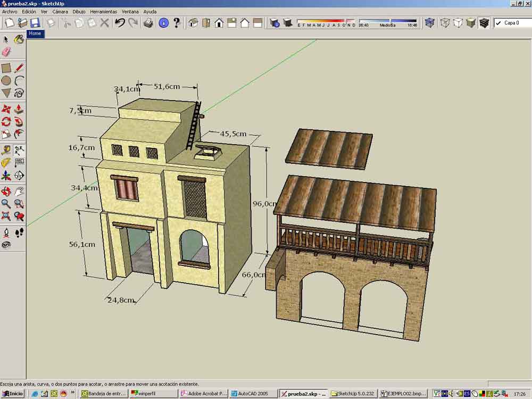Screen dimensions: 532x399
Task: Choose the Rectangle drawing tool
Action: pos(6,68)
